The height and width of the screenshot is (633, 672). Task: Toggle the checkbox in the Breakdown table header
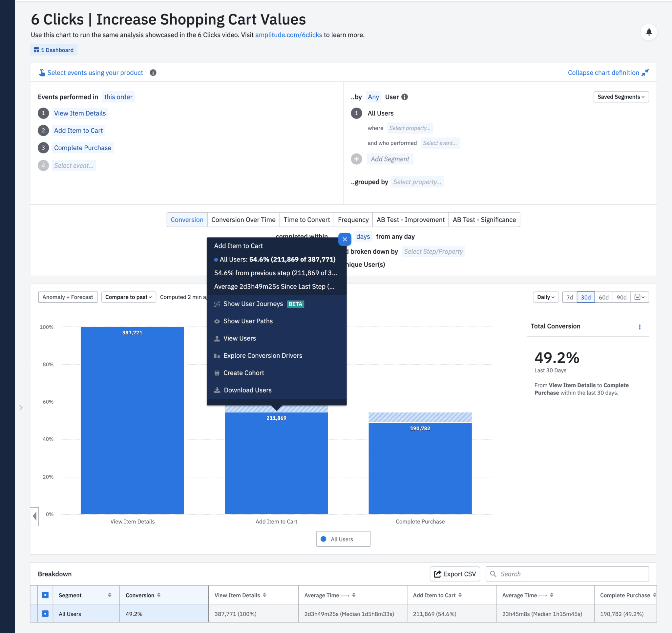click(x=45, y=595)
